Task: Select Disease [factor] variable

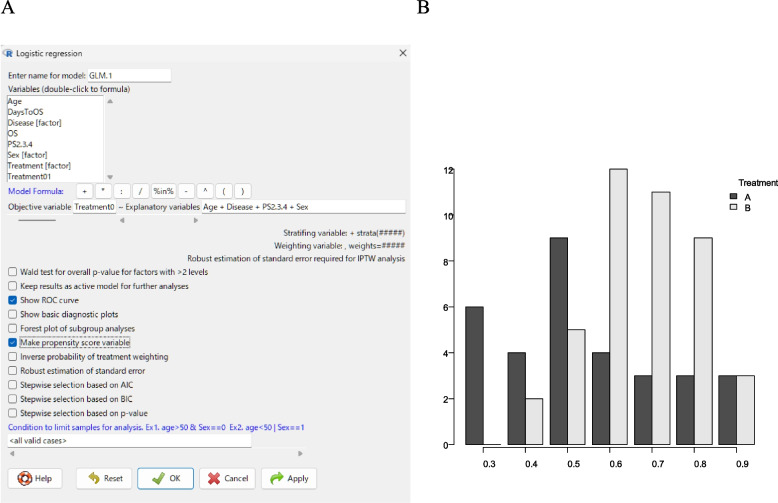Action: coord(34,123)
